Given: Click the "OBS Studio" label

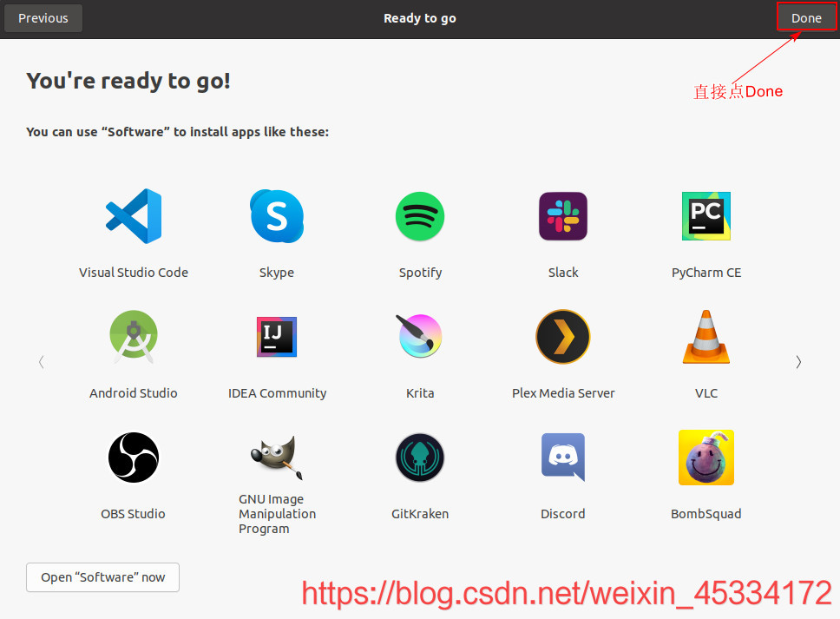Looking at the screenshot, I should (x=133, y=513).
